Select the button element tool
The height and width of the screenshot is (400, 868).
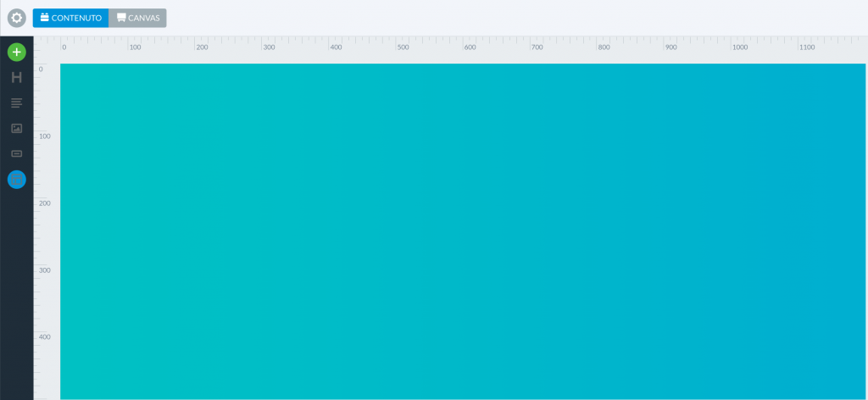pos(17,153)
